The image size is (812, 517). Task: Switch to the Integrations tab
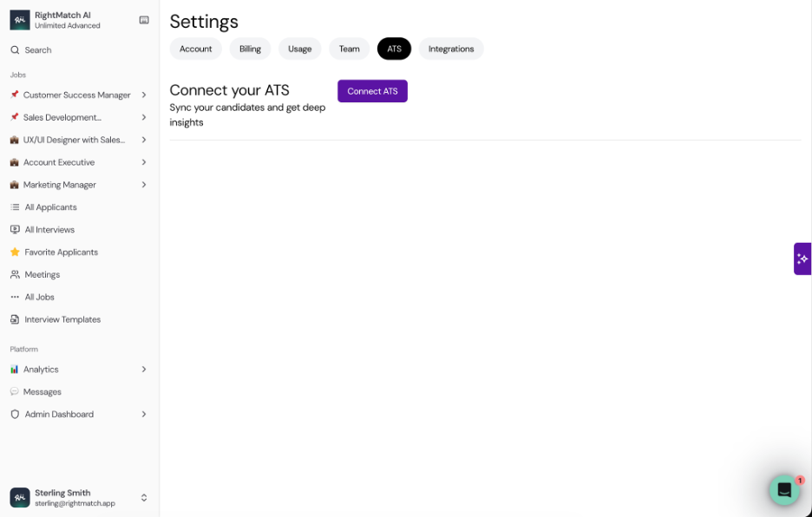451,49
